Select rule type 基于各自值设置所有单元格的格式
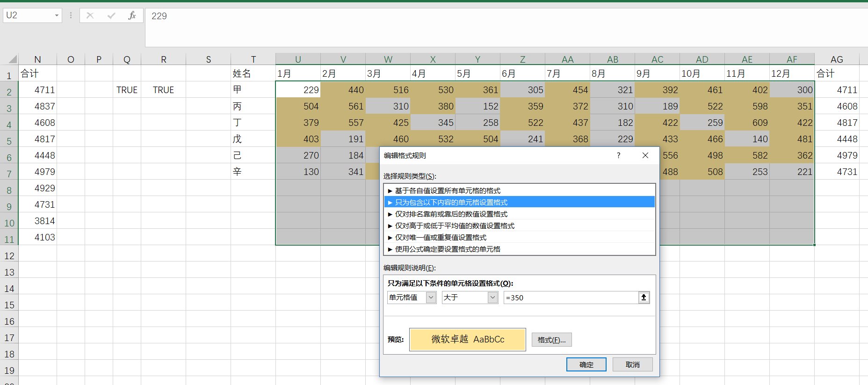This screenshot has width=868, height=385. click(448, 191)
